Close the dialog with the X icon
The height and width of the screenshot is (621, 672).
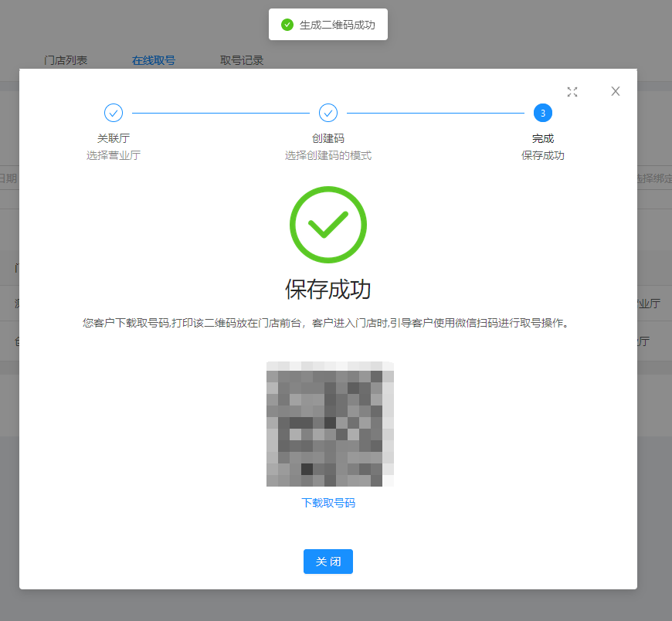[616, 91]
